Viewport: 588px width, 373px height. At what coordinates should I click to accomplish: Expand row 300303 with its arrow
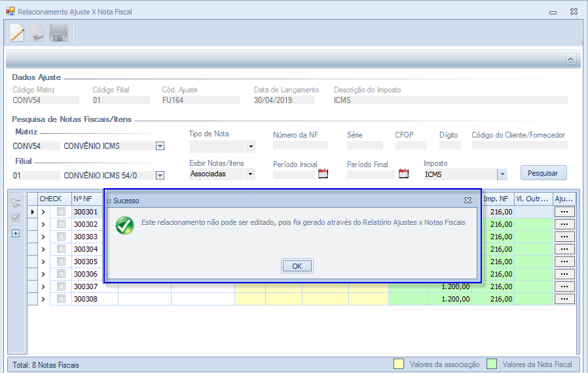point(43,237)
